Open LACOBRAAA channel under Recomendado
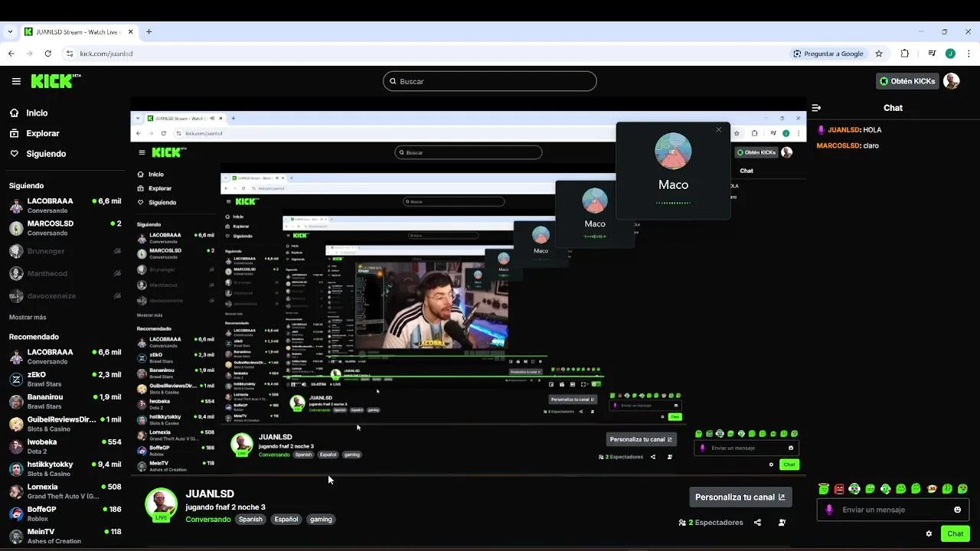The image size is (980, 551). click(x=65, y=357)
